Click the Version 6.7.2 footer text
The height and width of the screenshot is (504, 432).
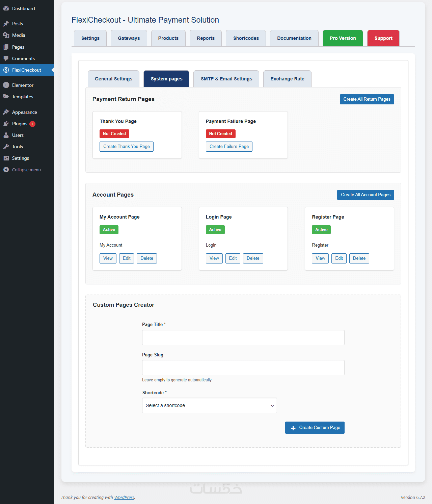[413, 497]
